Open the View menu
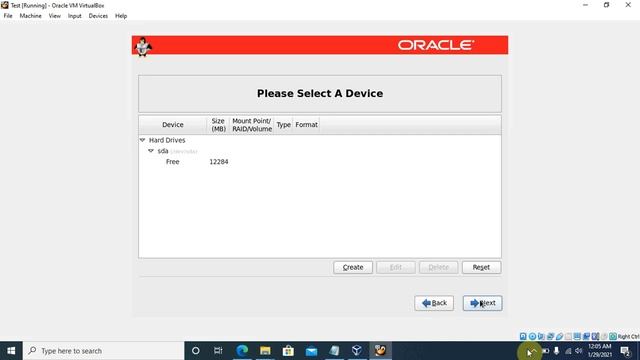640x360 pixels. tap(55, 16)
